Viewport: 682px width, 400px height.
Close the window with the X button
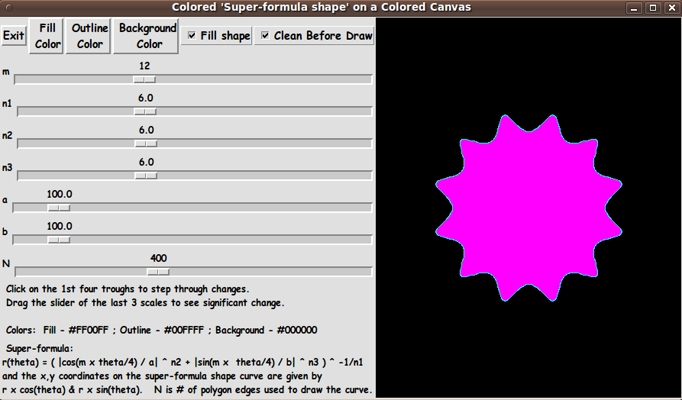point(672,7)
